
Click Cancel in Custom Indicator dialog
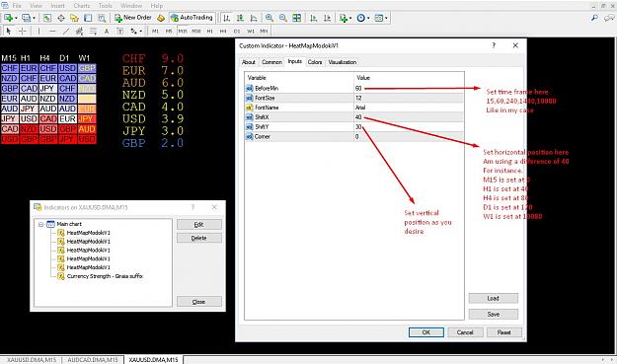coord(465,332)
